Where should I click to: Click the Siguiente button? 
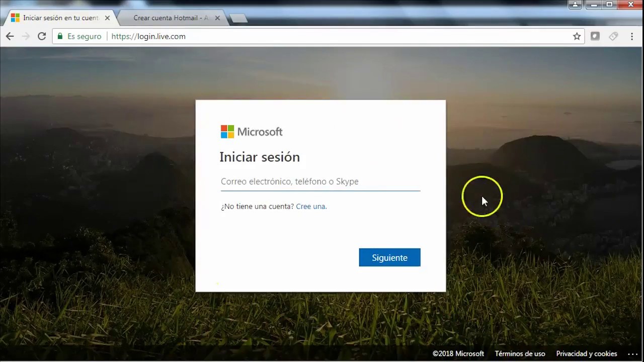(x=389, y=257)
